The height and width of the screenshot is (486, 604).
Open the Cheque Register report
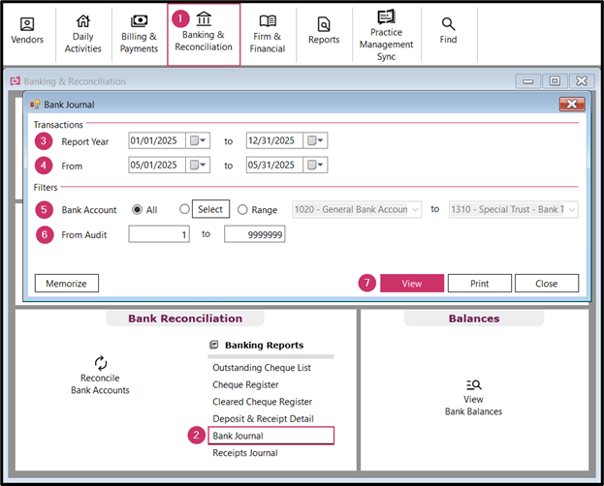[245, 385]
